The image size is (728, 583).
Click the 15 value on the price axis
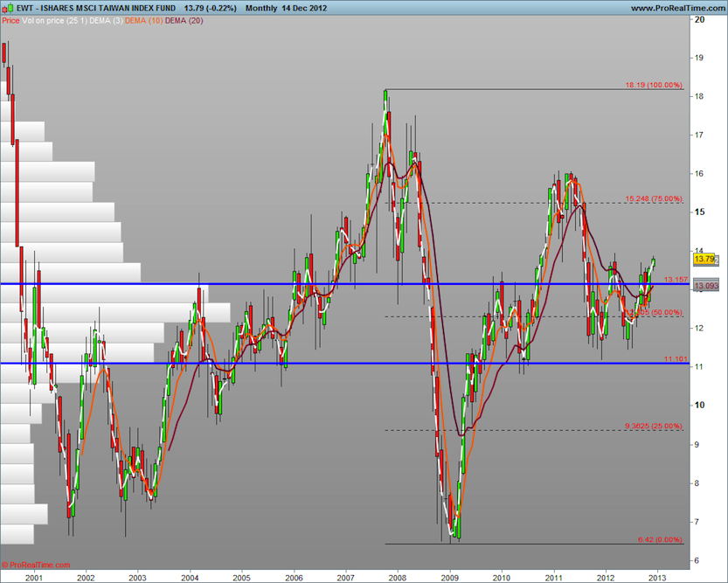(700, 212)
